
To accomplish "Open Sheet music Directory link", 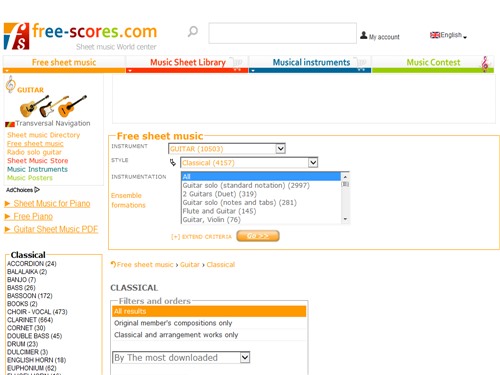I will pos(44,135).
